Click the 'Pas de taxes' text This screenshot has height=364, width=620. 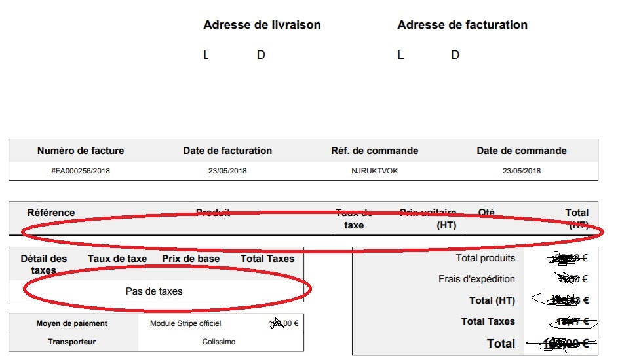coord(154,291)
